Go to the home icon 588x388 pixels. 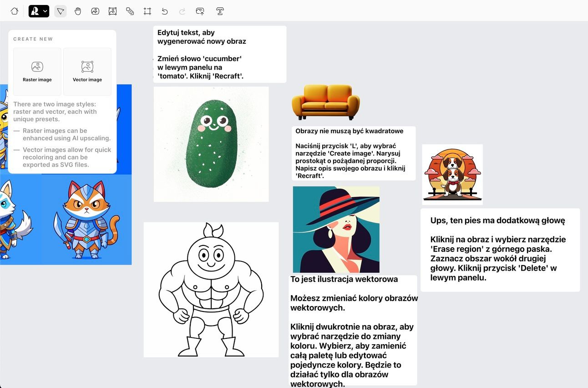pyautogui.click(x=14, y=11)
